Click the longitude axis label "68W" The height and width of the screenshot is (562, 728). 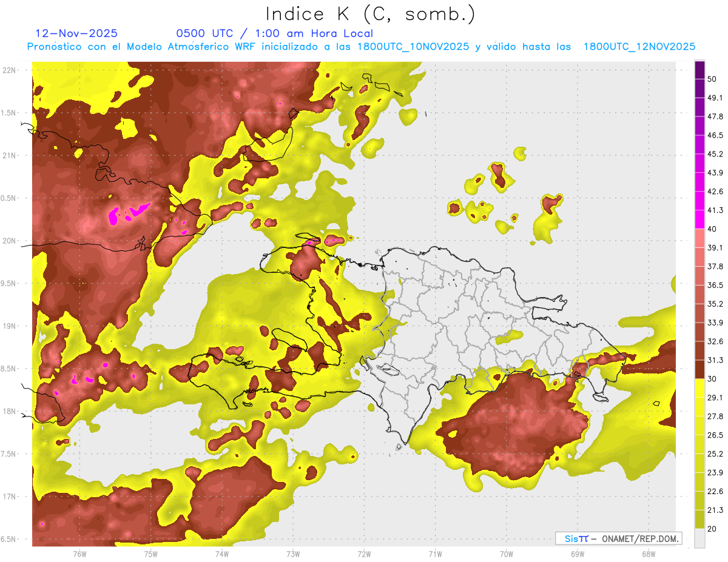(x=648, y=554)
